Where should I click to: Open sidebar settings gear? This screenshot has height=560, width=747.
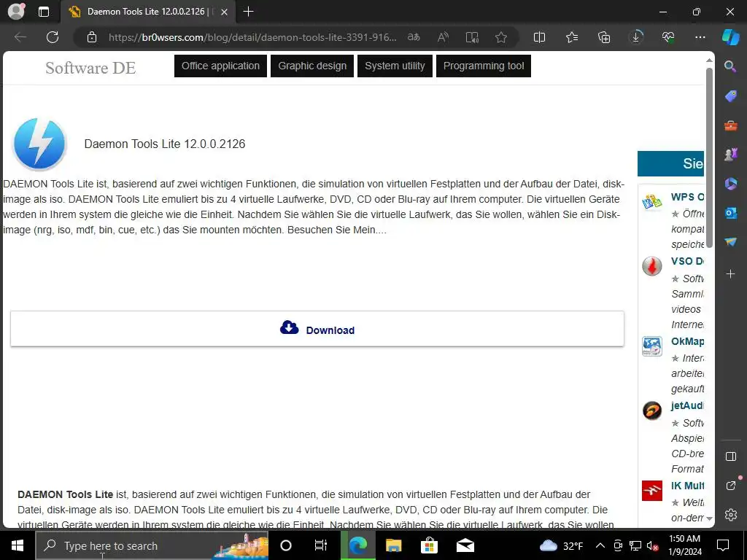pyautogui.click(x=731, y=515)
